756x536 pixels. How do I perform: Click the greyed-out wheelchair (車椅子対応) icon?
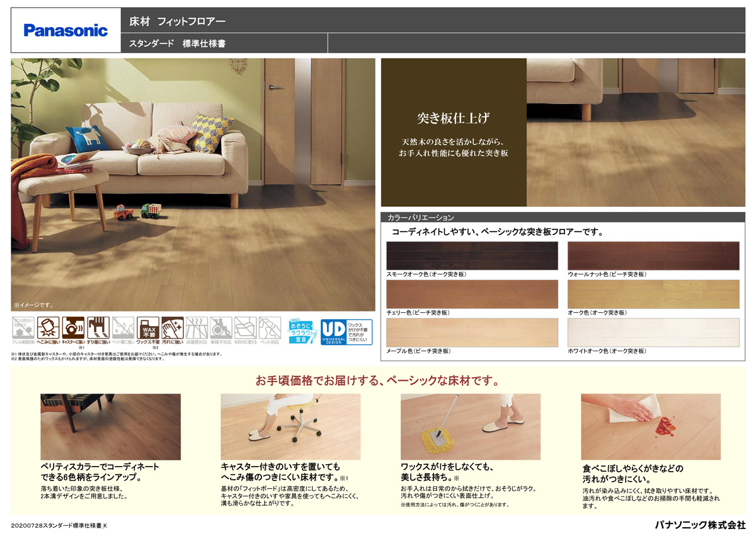[x=221, y=328]
